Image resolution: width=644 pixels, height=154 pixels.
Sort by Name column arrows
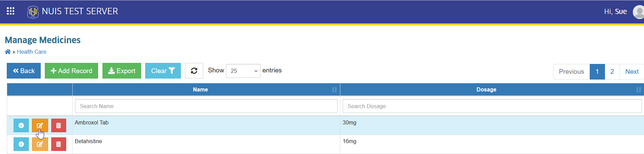point(335,90)
